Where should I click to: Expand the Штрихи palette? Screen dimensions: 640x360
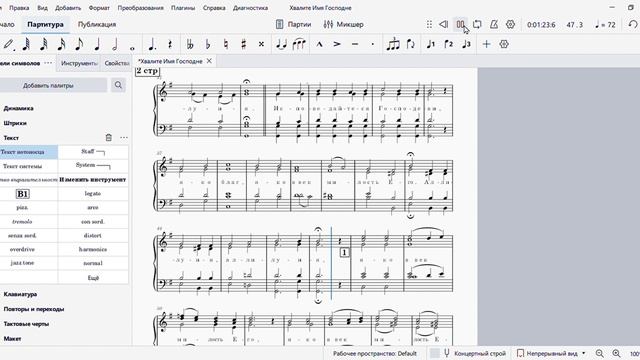[15, 123]
